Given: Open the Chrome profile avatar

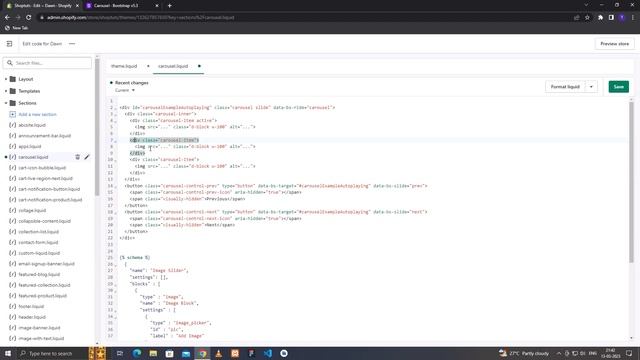Looking at the screenshot, I should click(622, 18).
